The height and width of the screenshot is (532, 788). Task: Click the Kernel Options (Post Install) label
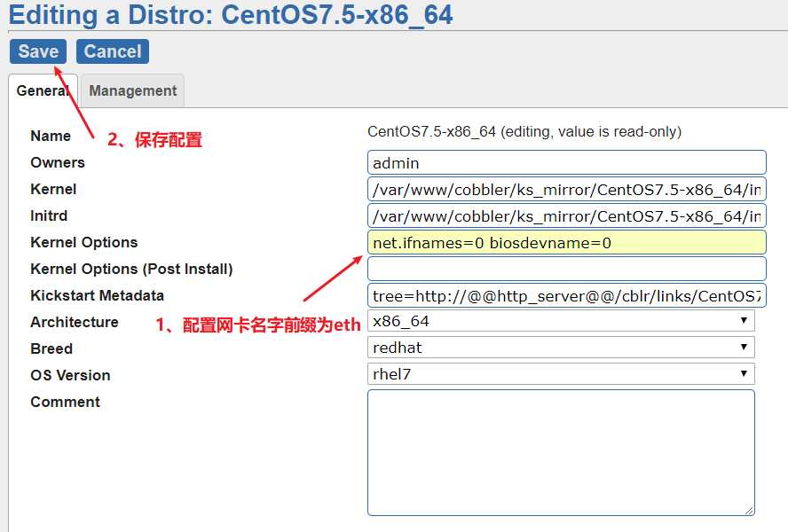(131, 270)
